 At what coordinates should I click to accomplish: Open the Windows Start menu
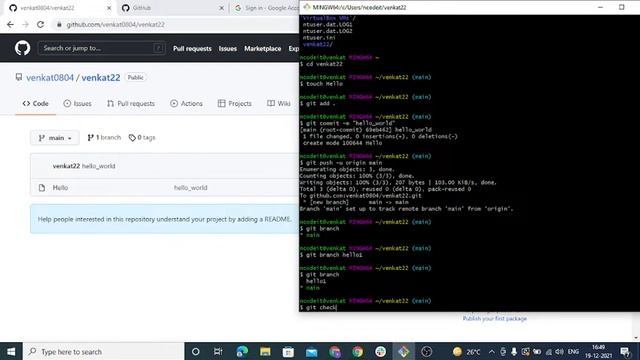click(11, 351)
